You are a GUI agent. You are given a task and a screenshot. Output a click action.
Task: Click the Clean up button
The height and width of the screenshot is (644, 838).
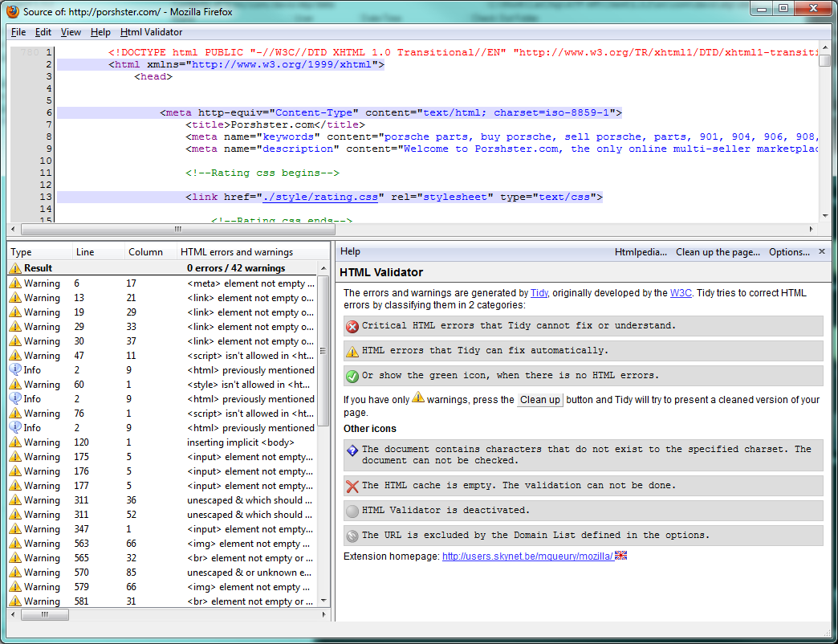pos(539,400)
